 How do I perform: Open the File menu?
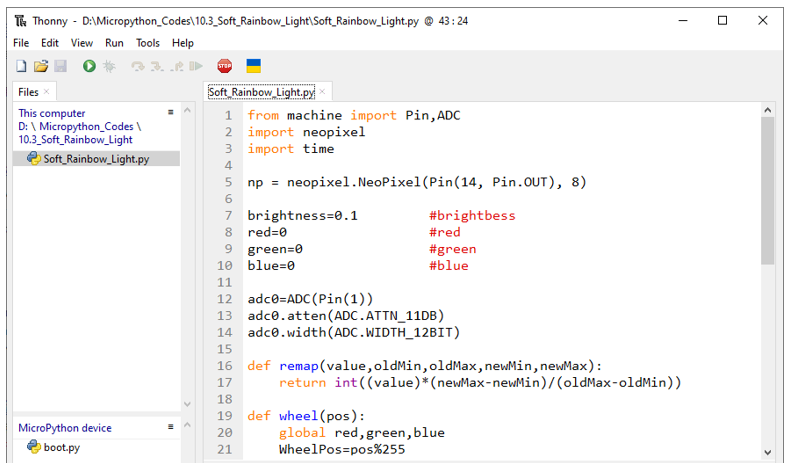pos(21,43)
